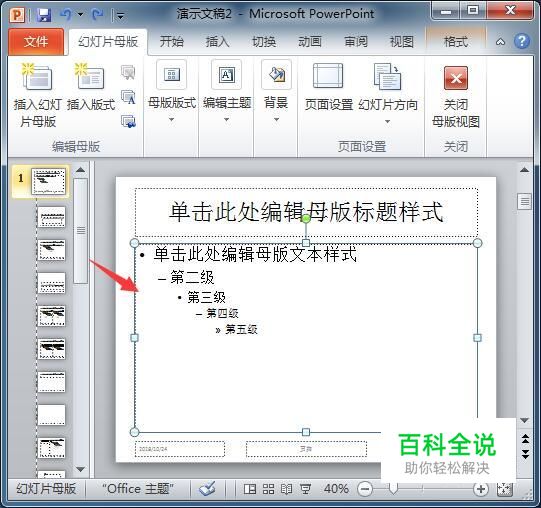
Task: Click the thumbnail pane scroll down arrow
Action: [x=80, y=469]
